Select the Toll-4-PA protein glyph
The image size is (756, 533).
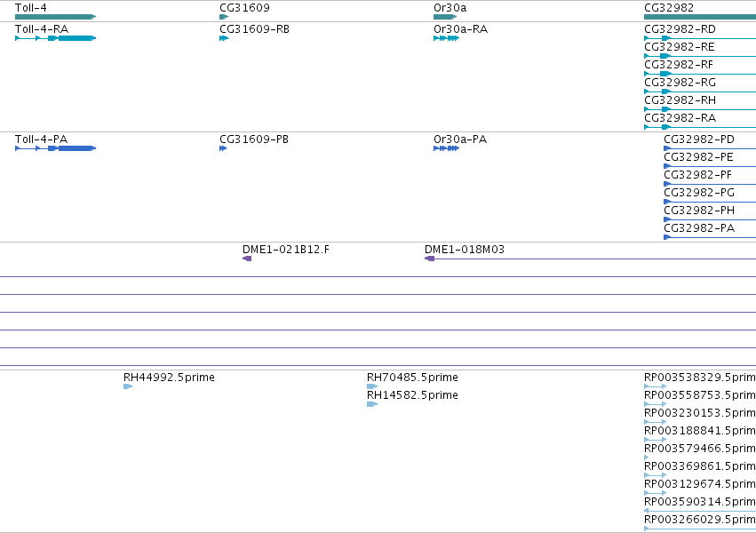coord(55,148)
